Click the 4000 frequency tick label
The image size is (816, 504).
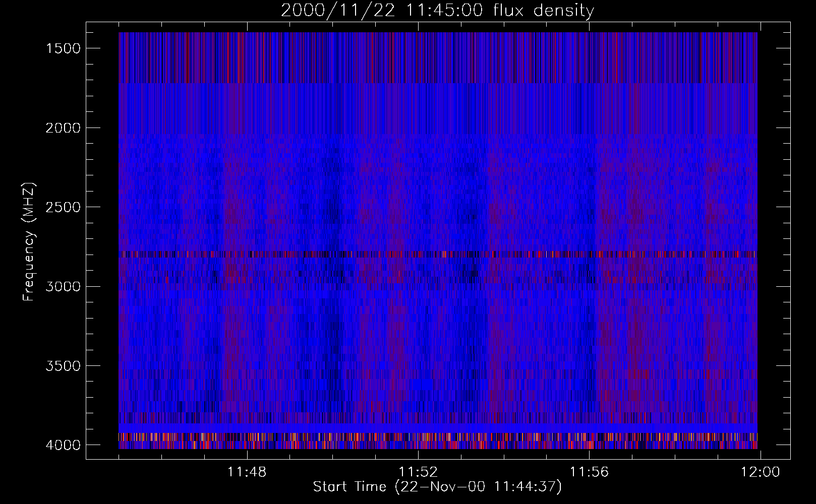(x=63, y=445)
